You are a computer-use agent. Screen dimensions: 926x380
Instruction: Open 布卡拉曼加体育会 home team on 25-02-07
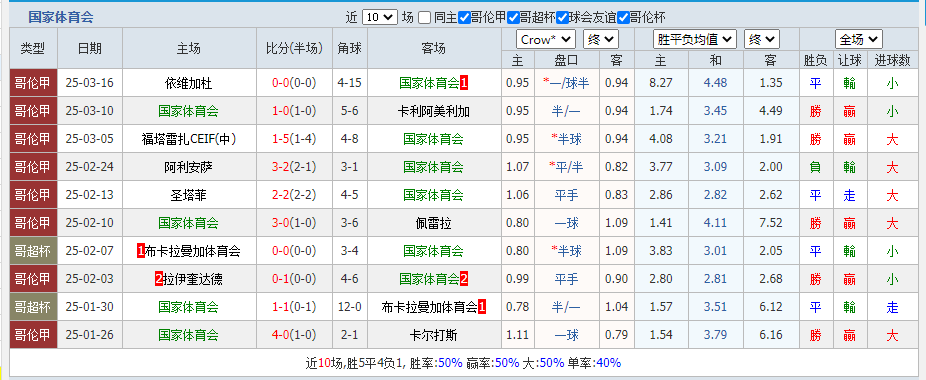click(193, 251)
